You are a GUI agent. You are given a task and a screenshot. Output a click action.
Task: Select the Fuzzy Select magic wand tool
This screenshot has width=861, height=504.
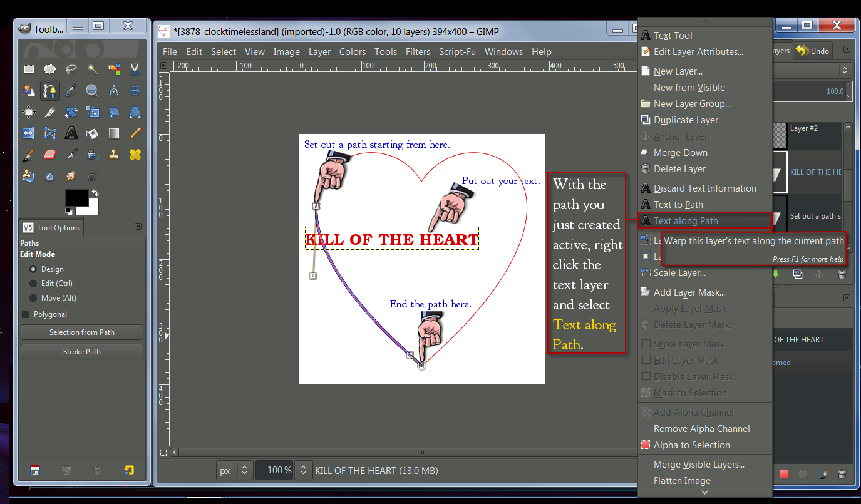pos(92,69)
